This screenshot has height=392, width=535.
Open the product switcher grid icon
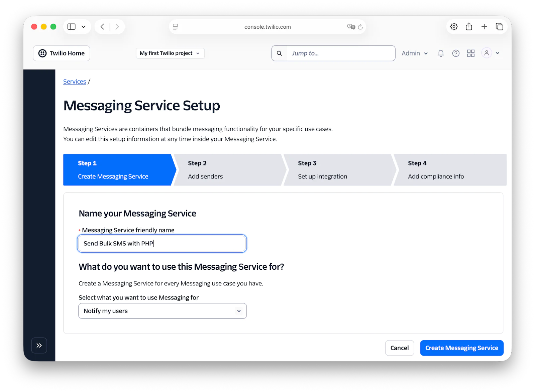tap(470, 53)
